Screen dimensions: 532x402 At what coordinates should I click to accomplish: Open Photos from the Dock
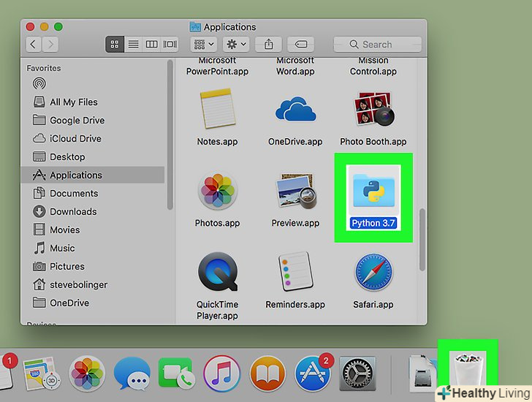[87, 373]
